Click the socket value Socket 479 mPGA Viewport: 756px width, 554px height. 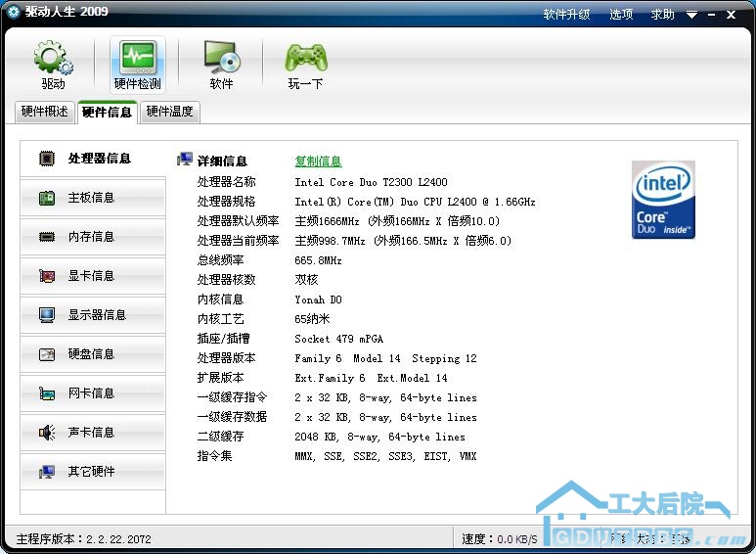(339, 339)
